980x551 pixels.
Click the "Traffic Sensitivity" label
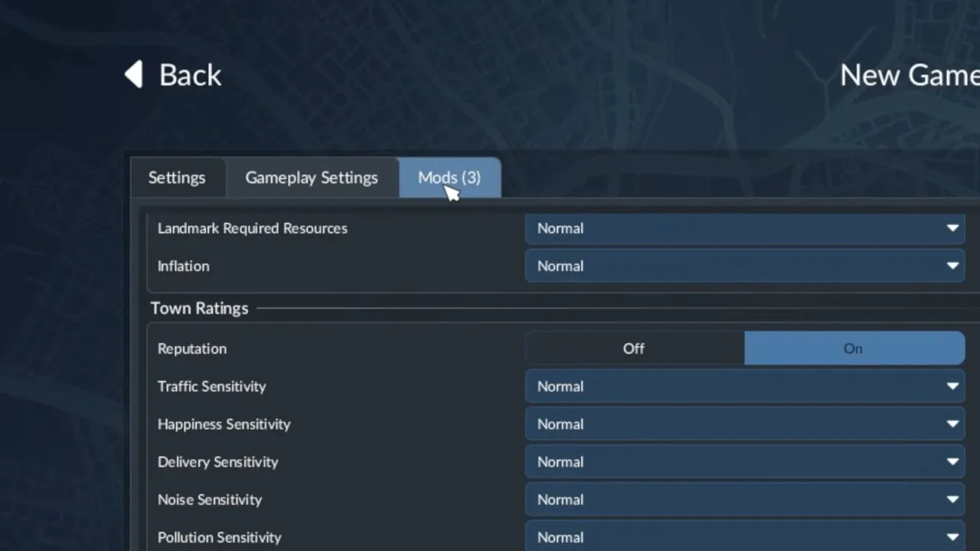coord(211,386)
